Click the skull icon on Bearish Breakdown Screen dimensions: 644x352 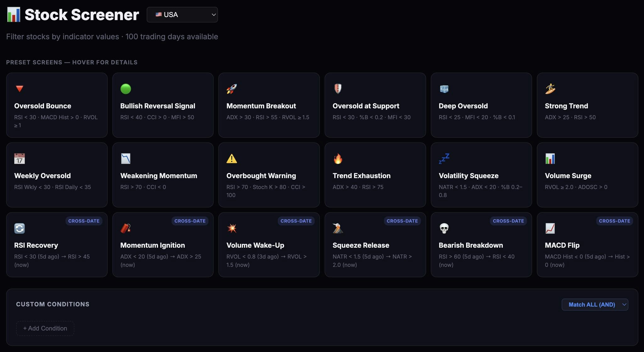pos(444,228)
